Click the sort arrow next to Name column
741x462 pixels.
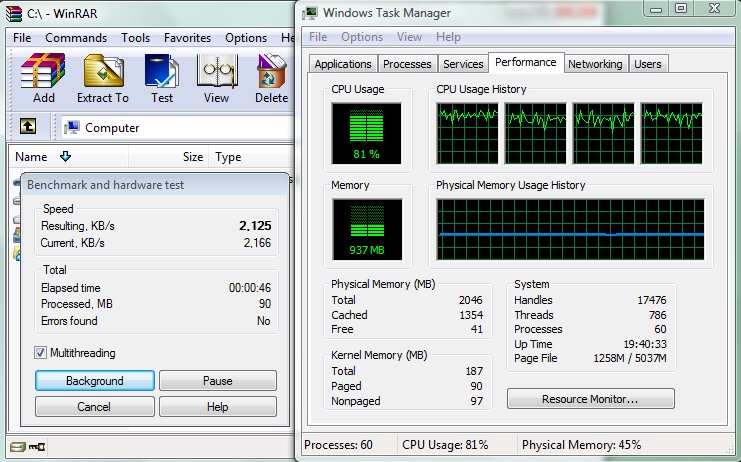(65, 156)
